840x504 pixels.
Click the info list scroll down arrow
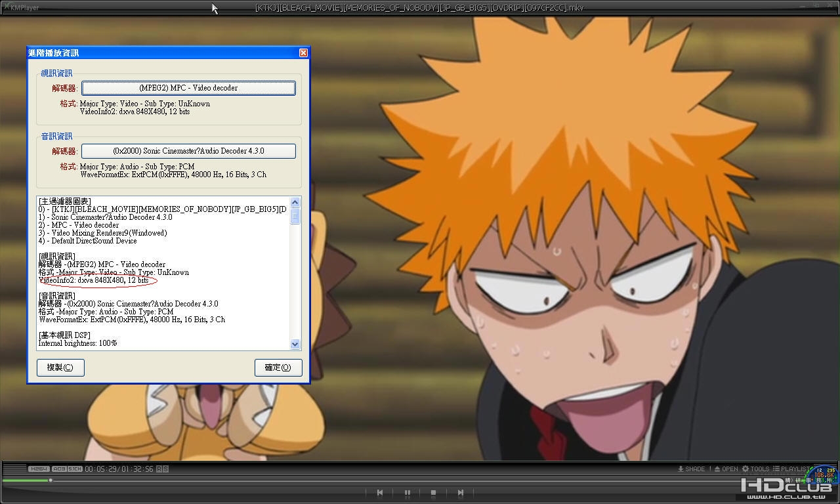pos(295,344)
